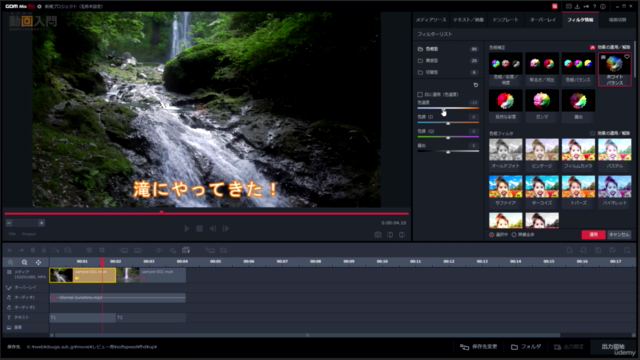Click the キャンセル button
This screenshot has height=360, width=640.
tap(619, 235)
